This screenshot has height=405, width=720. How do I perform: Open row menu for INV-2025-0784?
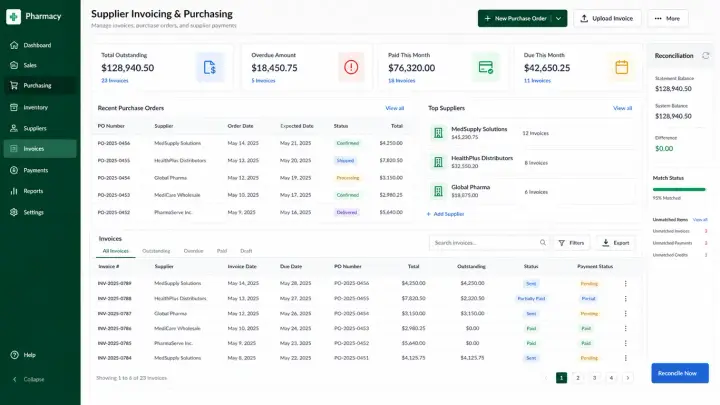[x=625, y=358]
